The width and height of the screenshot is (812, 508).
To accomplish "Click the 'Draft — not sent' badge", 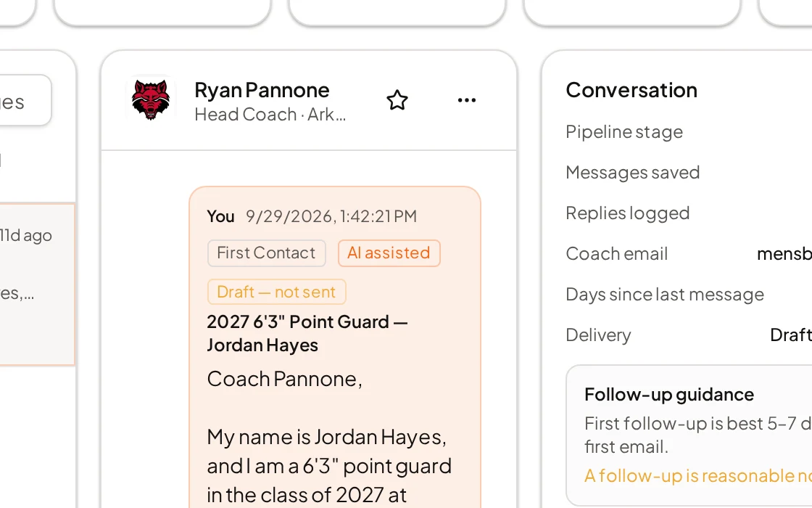I will (276, 292).
